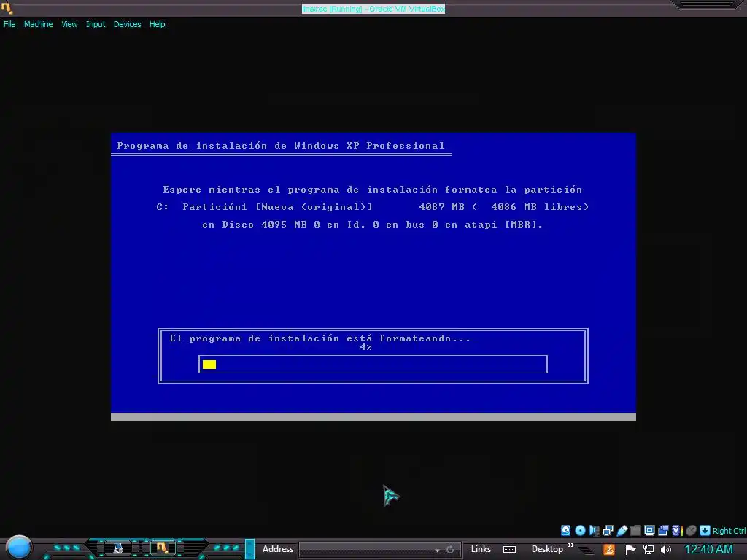Click the orange Java update tray icon
This screenshot has width=747, height=560.
(x=609, y=550)
